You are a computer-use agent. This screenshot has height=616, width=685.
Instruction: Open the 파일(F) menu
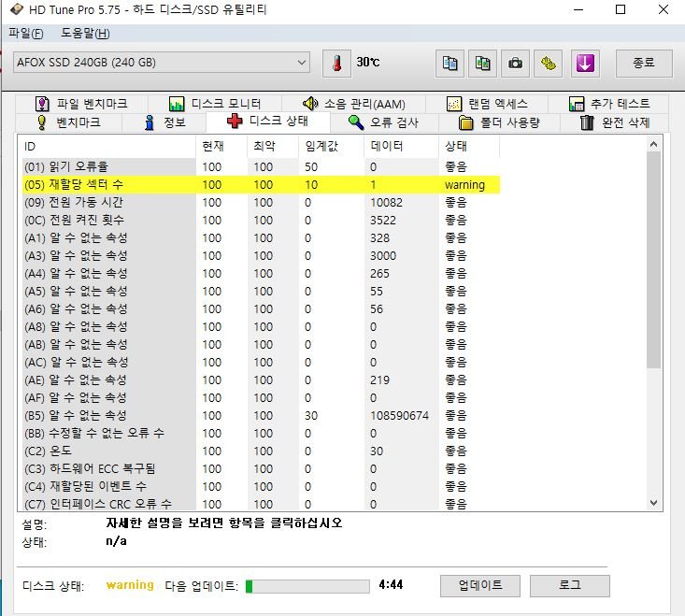point(25,34)
